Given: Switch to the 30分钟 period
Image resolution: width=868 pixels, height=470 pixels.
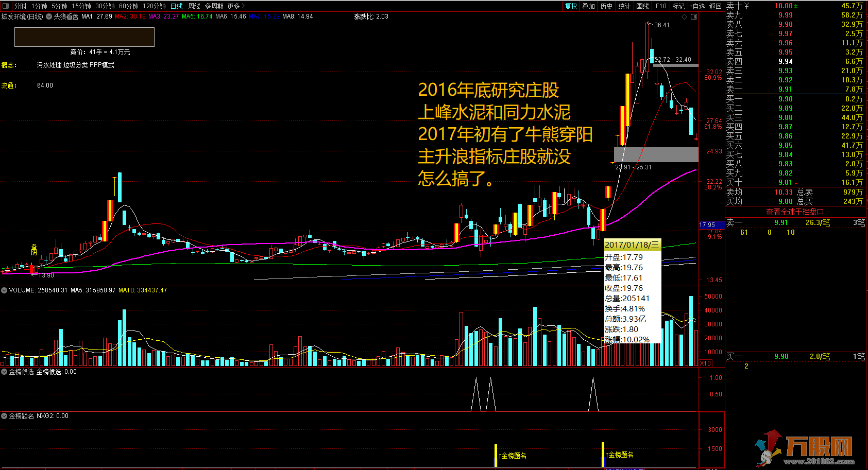Looking at the screenshot, I should [x=105, y=6].
